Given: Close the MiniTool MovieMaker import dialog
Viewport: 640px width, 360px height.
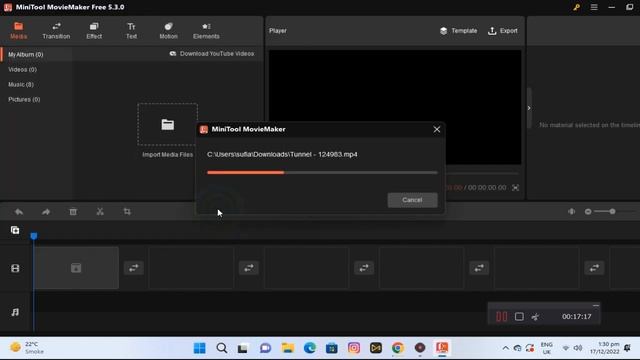Looking at the screenshot, I should coord(437,129).
